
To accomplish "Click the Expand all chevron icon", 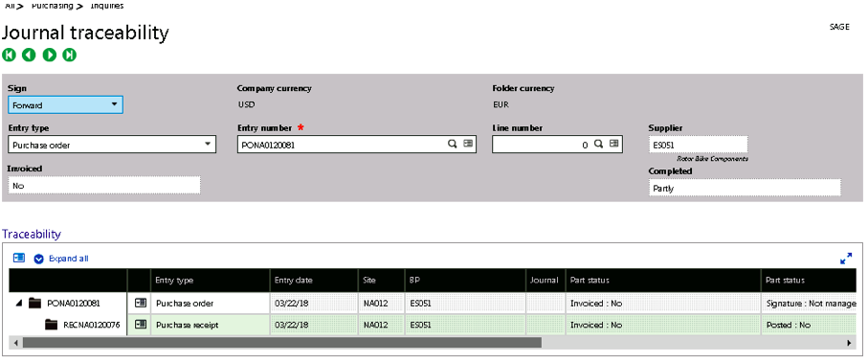I will point(38,259).
